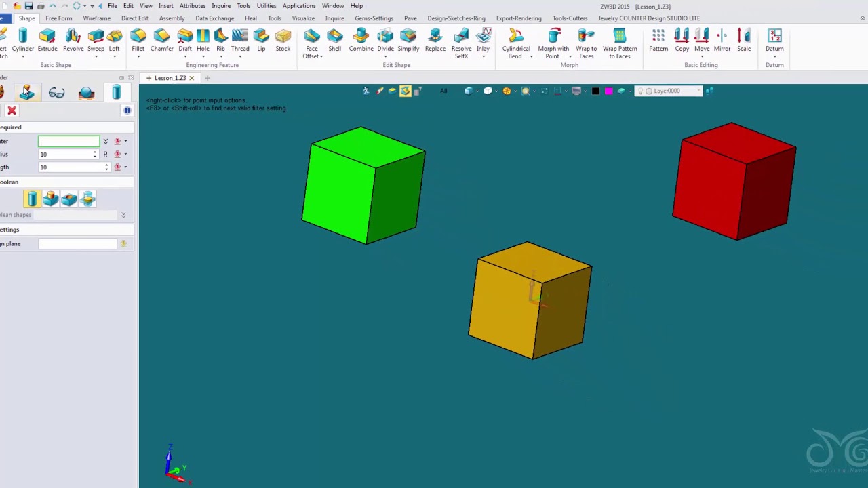Select the Cylinder shape tool
The height and width of the screenshot is (488, 868).
[22, 41]
